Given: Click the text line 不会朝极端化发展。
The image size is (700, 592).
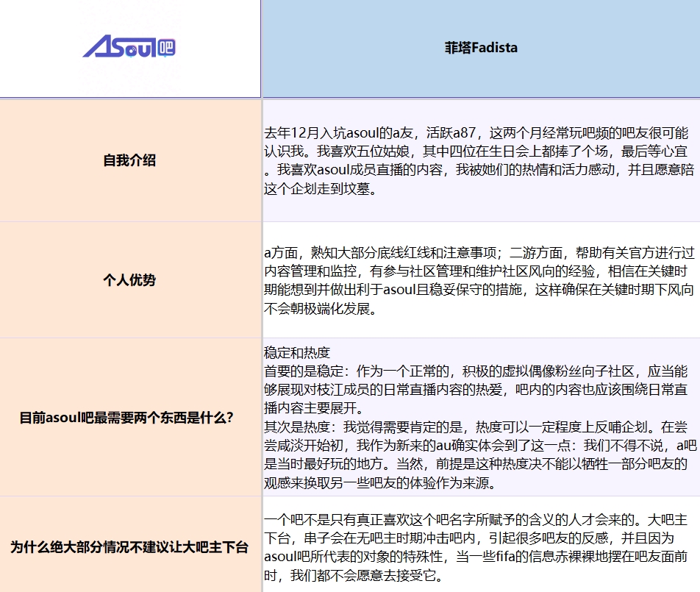Looking at the screenshot, I should point(321,308).
